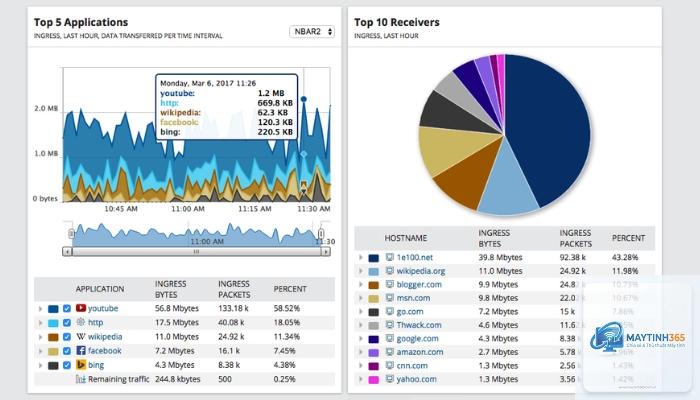Uncheck the wikipedia series checkbox
The width and height of the screenshot is (700, 400).
[67, 337]
